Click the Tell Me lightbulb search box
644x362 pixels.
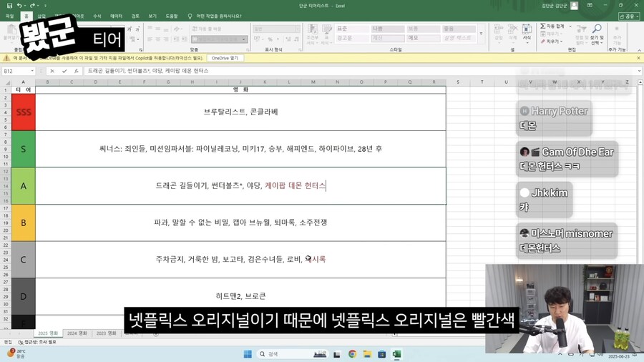215,16
